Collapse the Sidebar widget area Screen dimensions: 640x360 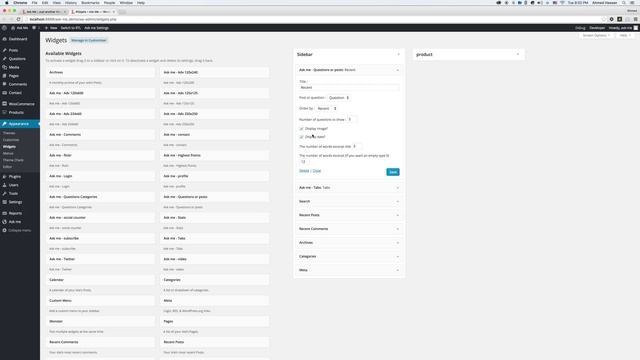click(398, 54)
